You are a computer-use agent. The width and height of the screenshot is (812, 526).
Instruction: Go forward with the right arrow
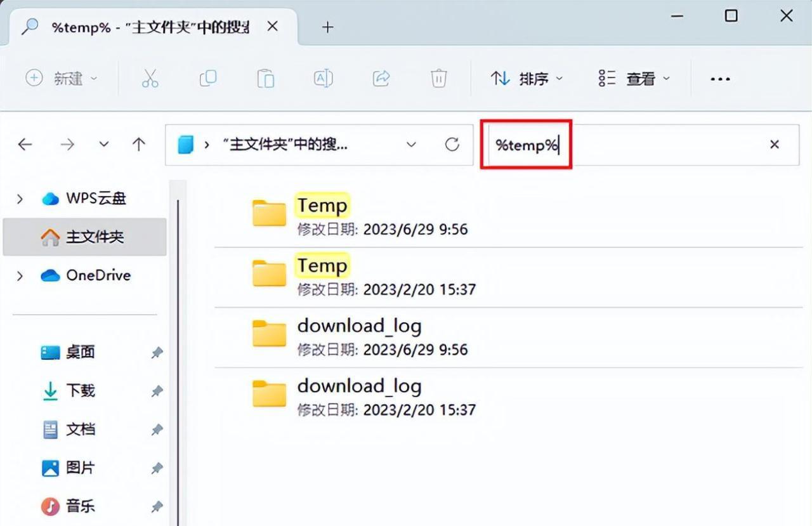pyautogui.click(x=67, y=145)
